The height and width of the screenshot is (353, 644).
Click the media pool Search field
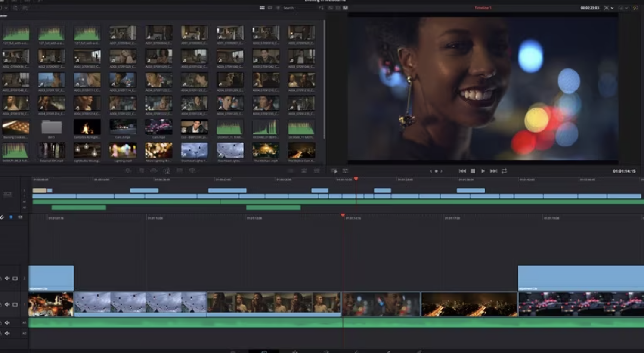tap(299, 8)
